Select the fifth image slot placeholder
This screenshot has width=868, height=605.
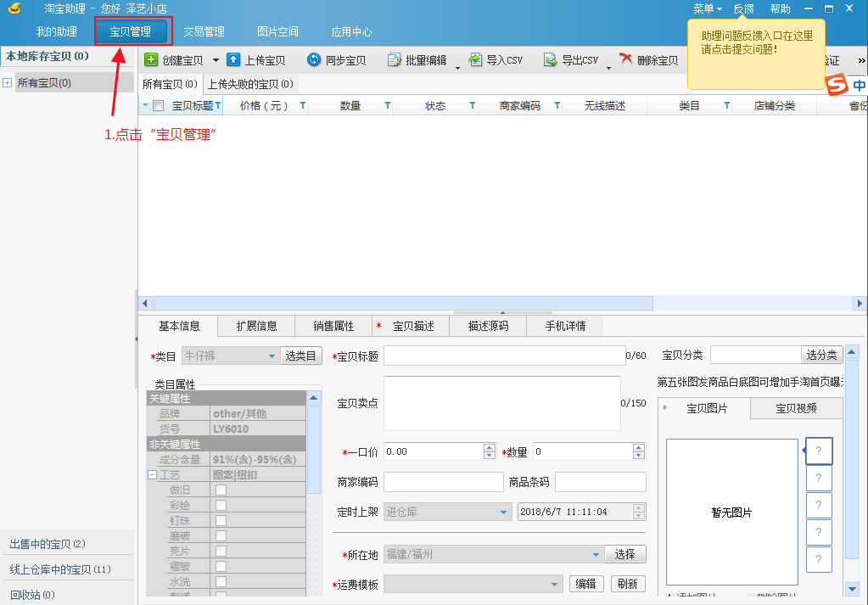(x=819, y=560)
